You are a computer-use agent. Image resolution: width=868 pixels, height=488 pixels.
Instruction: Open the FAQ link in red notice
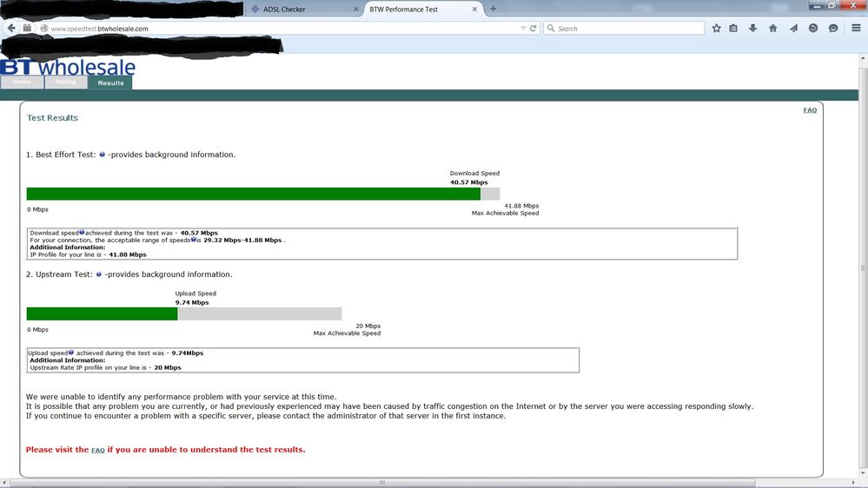pyautogui.click(x=98, y=450)
